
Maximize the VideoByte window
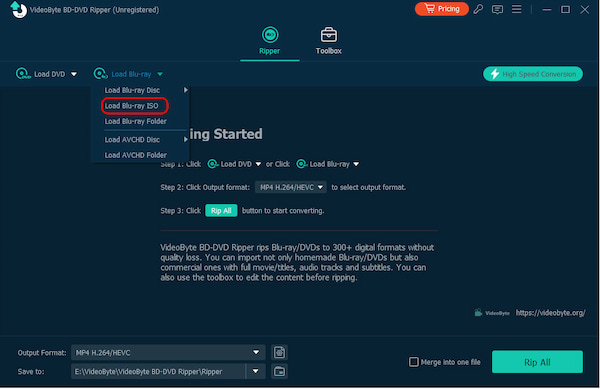(565, 9)
